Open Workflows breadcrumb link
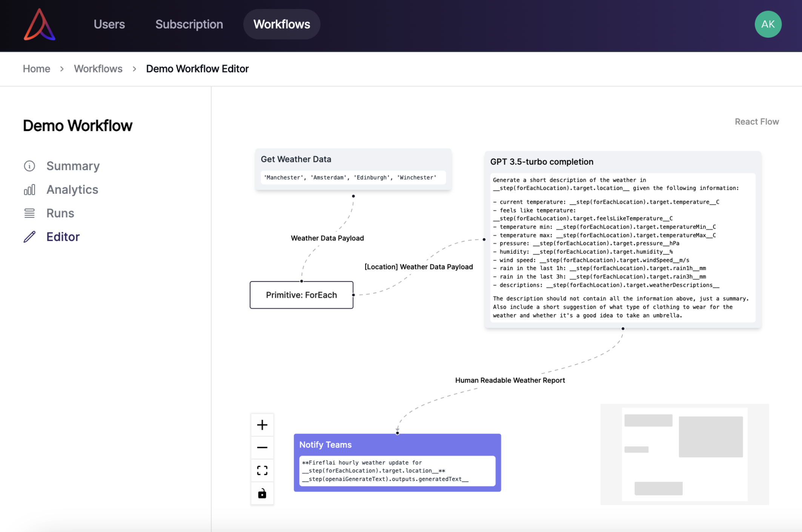This screenshot has height=532, width=802. coord(98,69)
